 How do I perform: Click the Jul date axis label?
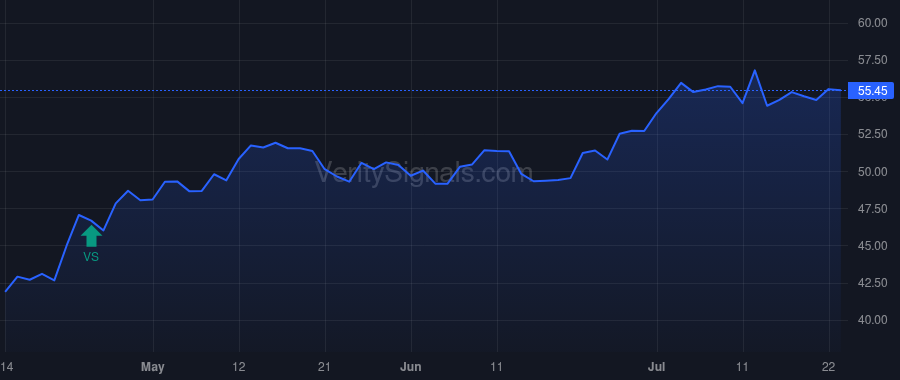click(x=657, y=367)
